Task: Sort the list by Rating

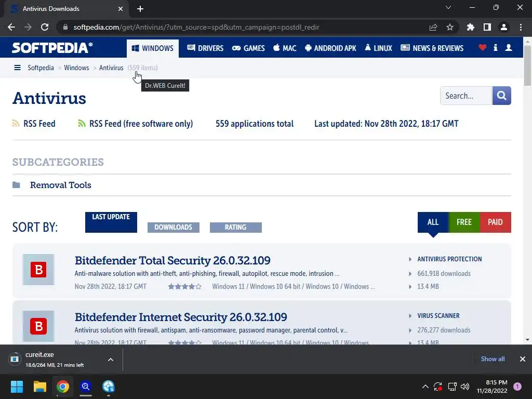Action: tap(236, 228)
